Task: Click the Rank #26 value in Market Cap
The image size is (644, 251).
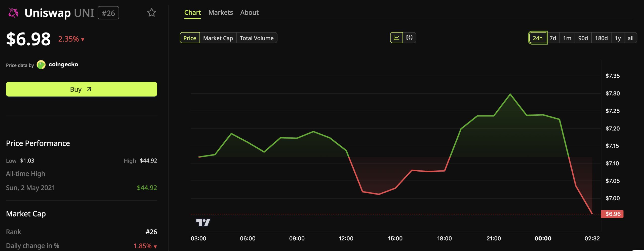Action: [x=151, y=232]
